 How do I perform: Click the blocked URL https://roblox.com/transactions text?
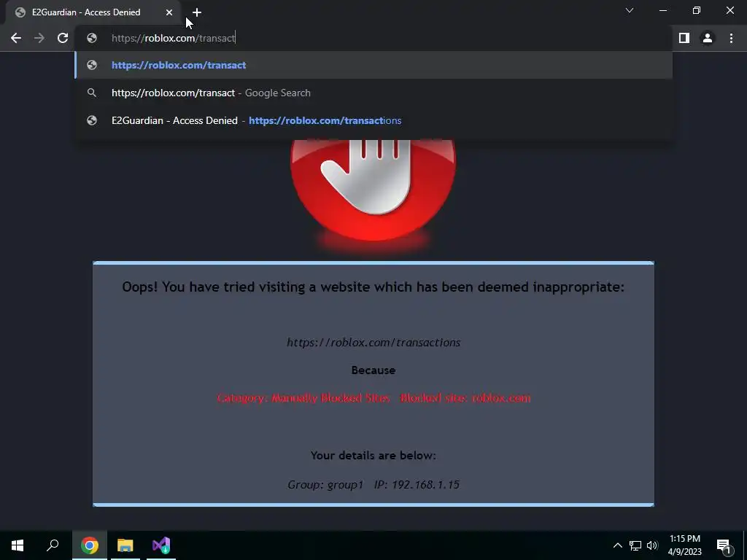coord(373,343)
